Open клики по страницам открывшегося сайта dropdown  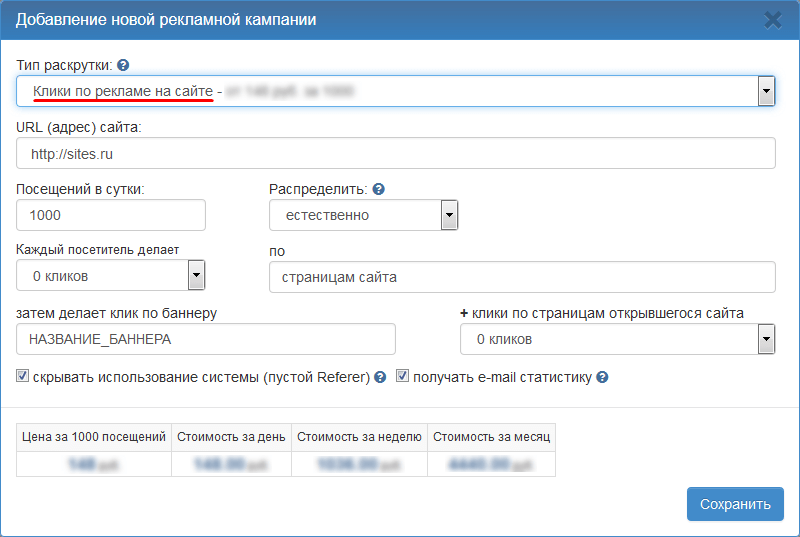tap(766, 339)
